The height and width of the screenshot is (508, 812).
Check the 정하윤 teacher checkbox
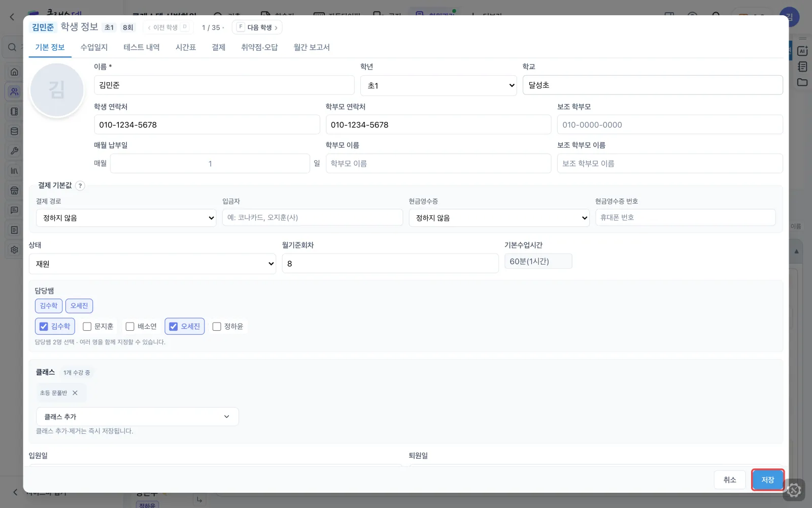217,326
